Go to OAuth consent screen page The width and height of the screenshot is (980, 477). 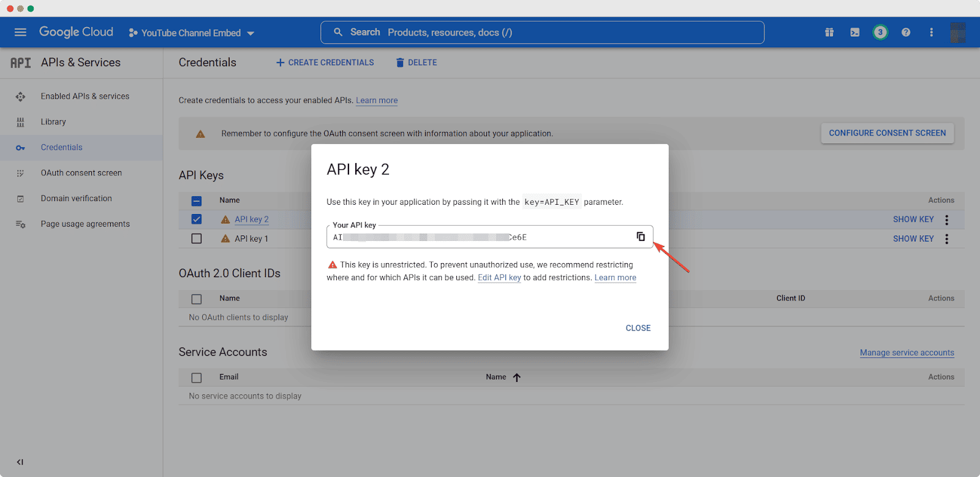[x=81, y=173]
